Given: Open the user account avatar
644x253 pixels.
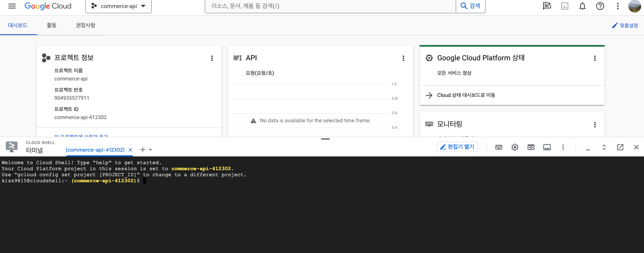Looking at the screenshot, I should pos(635,6).
